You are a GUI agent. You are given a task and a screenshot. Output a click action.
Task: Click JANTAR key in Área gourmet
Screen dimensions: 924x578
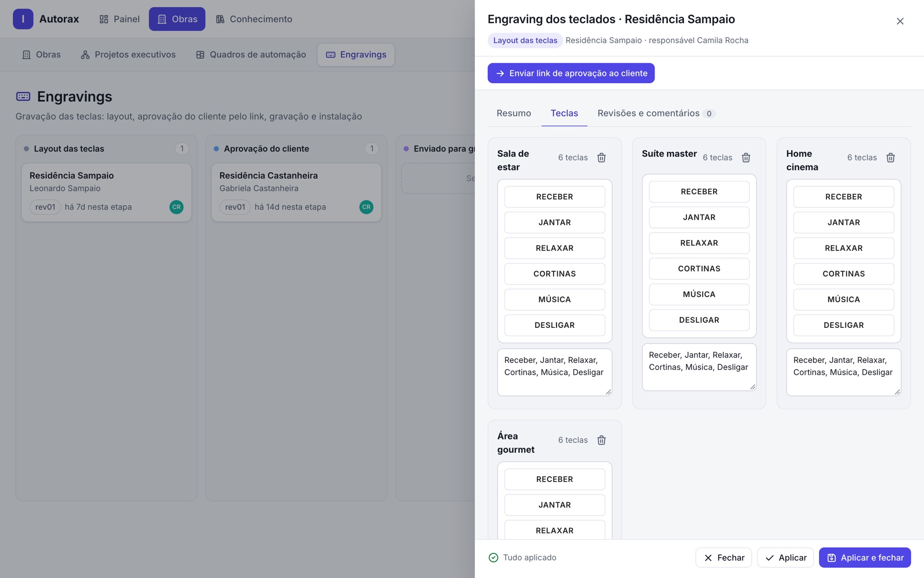(554, 505)
